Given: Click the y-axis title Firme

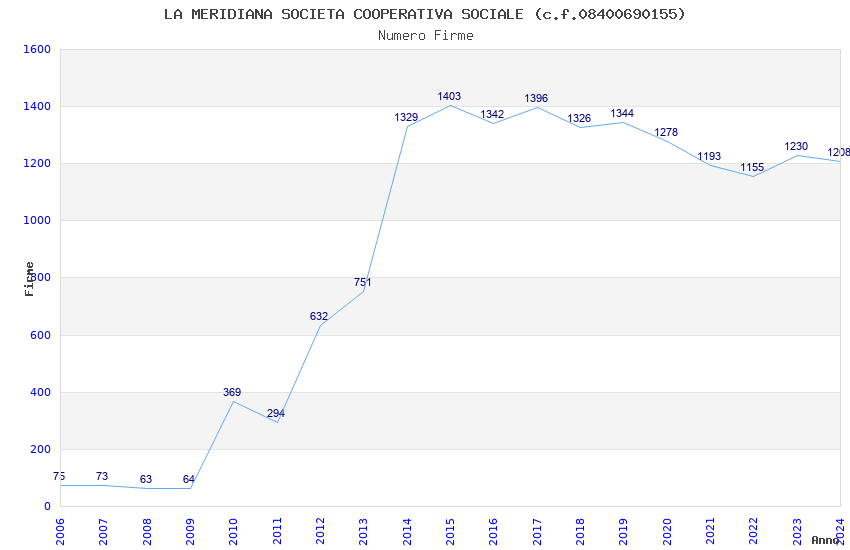Looking at the screenshot, I should pyautogui.click(x=29, y=279).
